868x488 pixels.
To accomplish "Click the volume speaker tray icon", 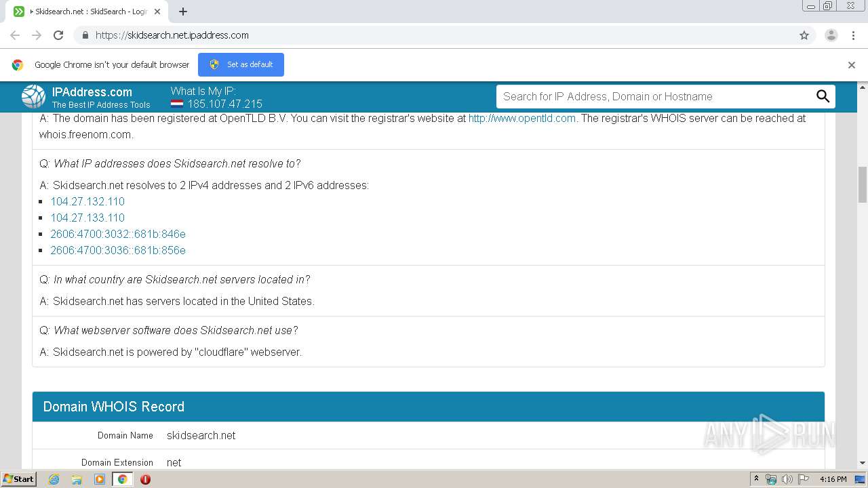I will pos(787,479).
